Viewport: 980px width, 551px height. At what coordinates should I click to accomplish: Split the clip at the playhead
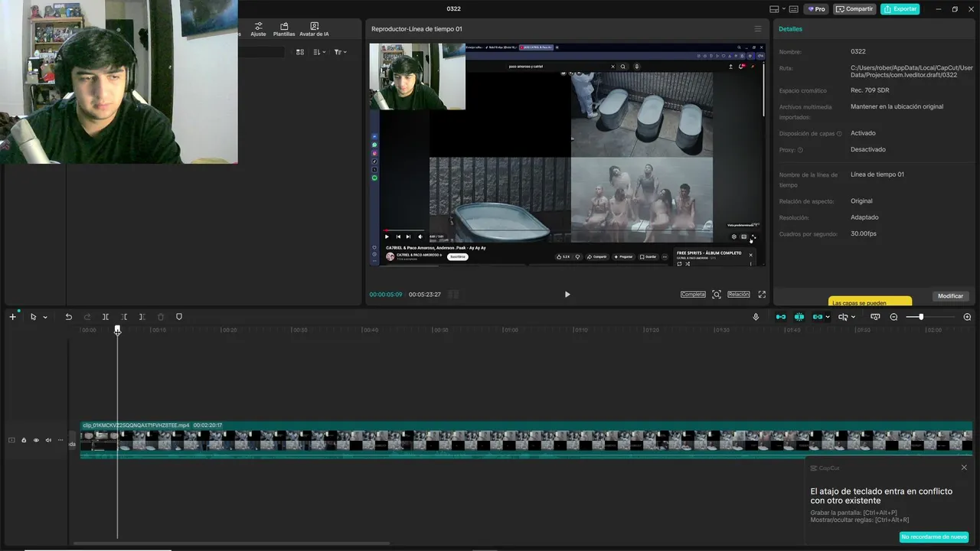(106, 317)
